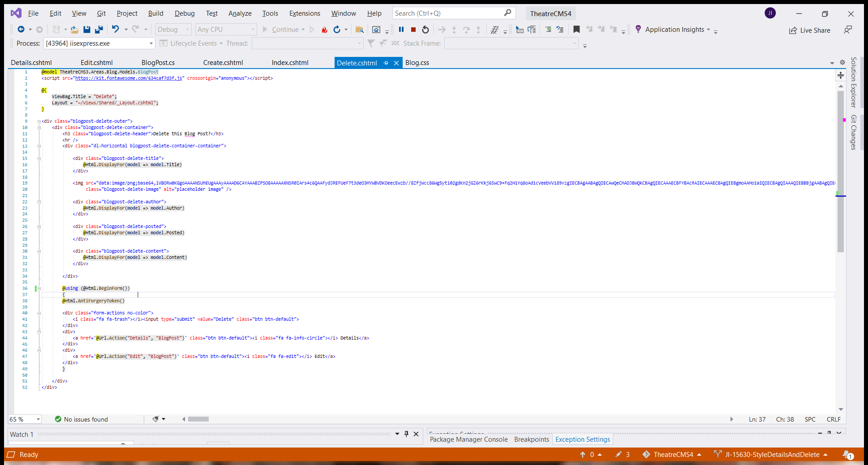The width and height of the screenshot is (868, 465).
Task: Click inside the Search Ctrl+Q box
Action: [448, 13]
